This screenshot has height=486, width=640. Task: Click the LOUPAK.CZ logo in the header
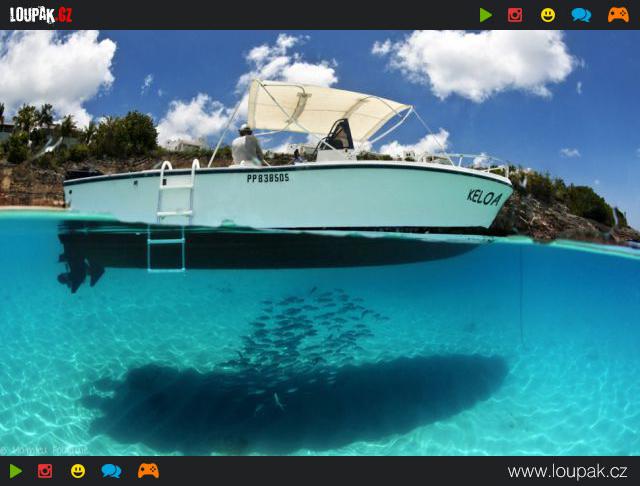point(41,14)
